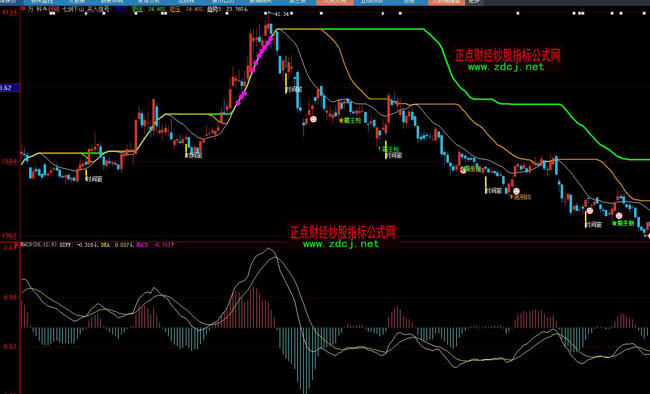This screenshot has width=650, height=394.
Task: Click the 万科A stock name in header
Action: tap(38, 9)
